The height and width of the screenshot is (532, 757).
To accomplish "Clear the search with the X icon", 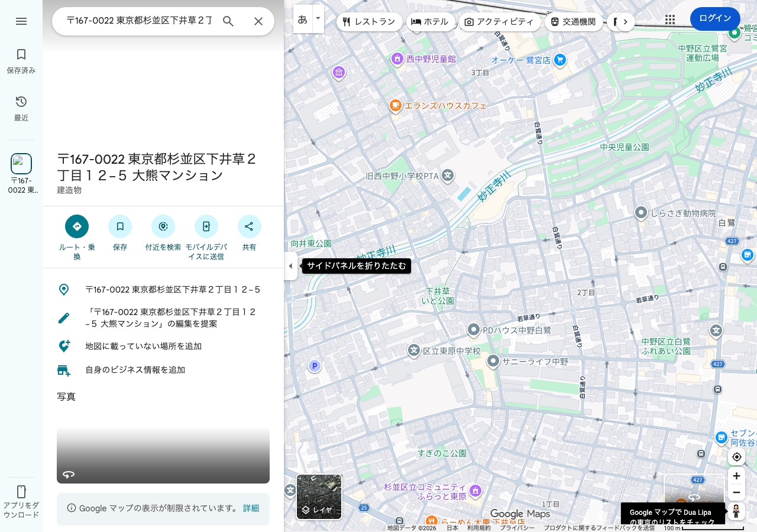I will [258, 21].
